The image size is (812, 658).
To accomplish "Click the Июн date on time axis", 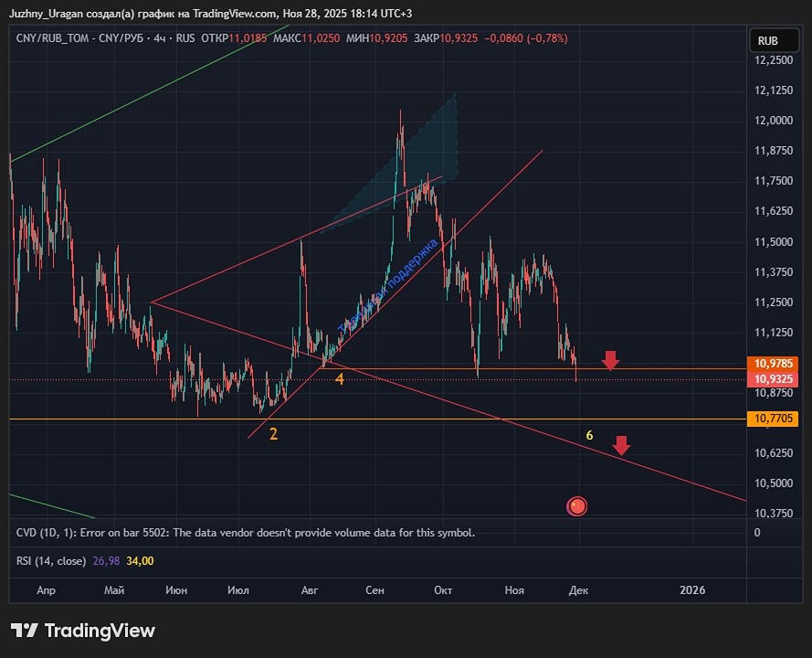I will 176,590.
